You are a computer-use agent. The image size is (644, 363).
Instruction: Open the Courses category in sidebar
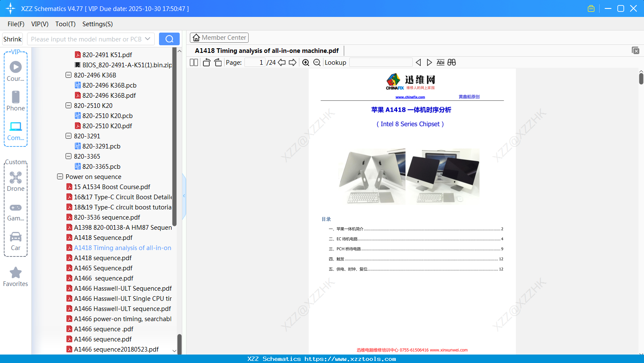(x=16, y=71)
